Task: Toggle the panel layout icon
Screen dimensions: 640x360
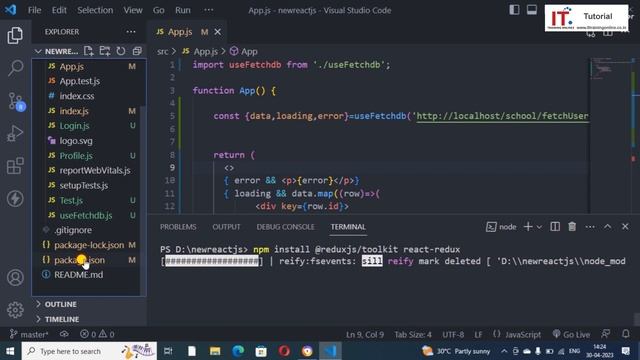Action: pos(532,10)
